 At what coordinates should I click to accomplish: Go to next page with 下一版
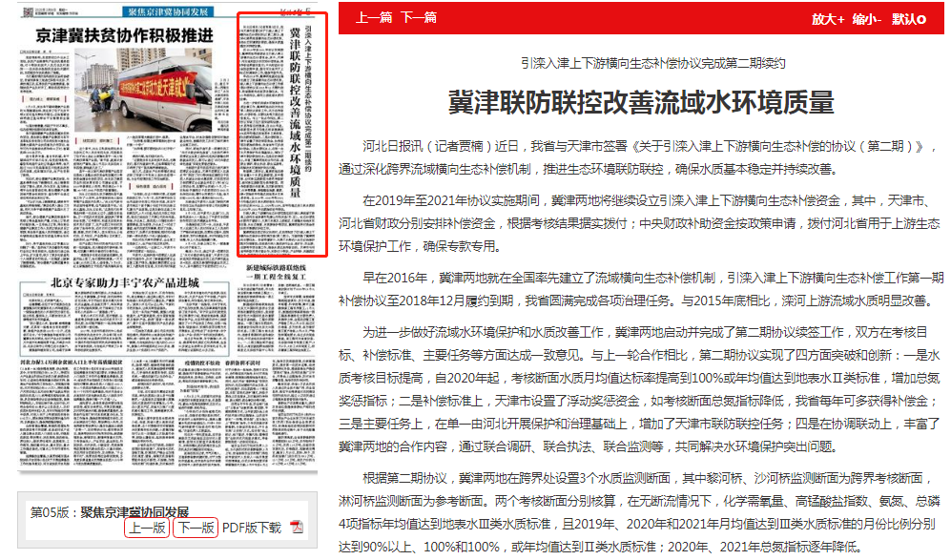[x=196, y=528]
